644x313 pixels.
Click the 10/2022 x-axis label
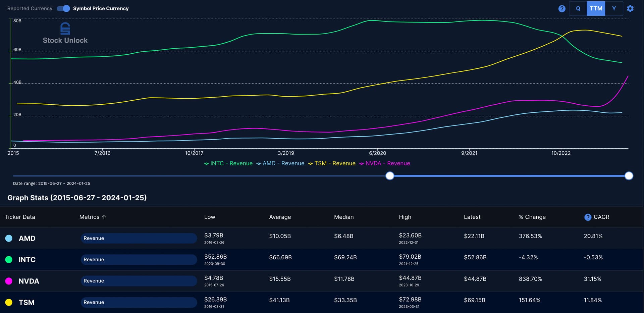(x=561, y=153)
